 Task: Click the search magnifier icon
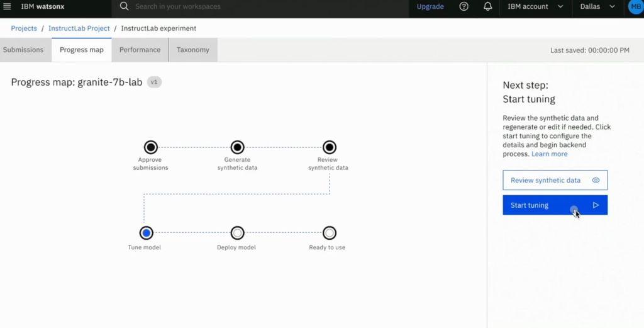[x=124, y=6]
